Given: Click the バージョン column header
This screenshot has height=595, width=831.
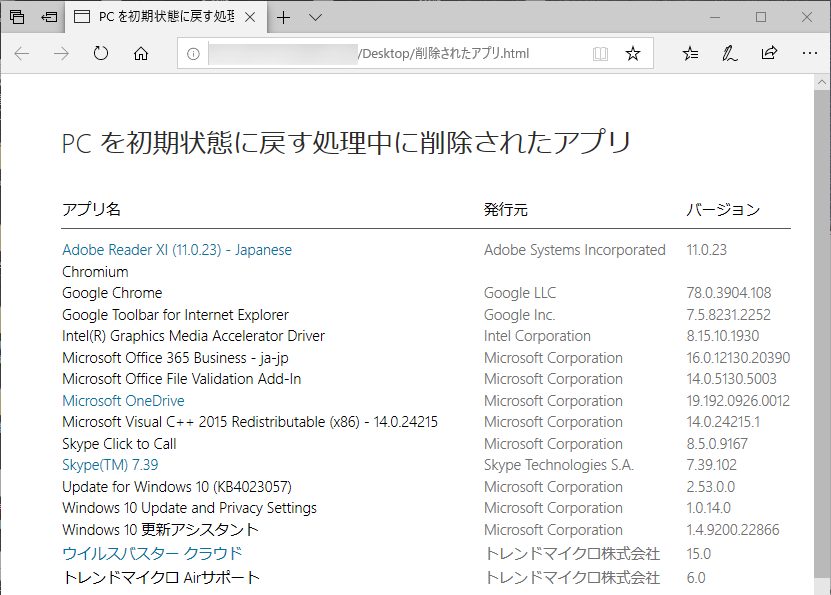Looking at the screenshot, I should 723,209.
